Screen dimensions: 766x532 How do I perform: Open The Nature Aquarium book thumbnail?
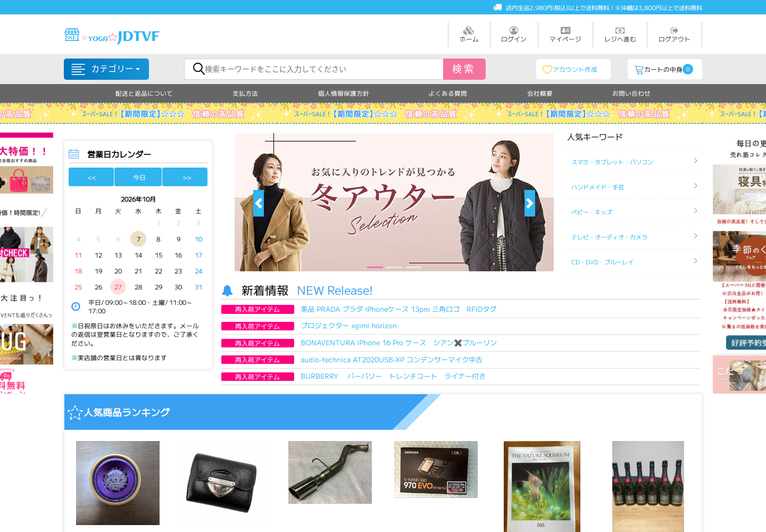[542, 486]
